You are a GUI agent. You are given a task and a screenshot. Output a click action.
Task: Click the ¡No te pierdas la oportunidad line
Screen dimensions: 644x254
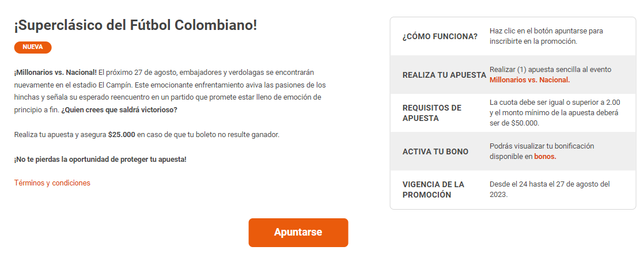(100, 159)
